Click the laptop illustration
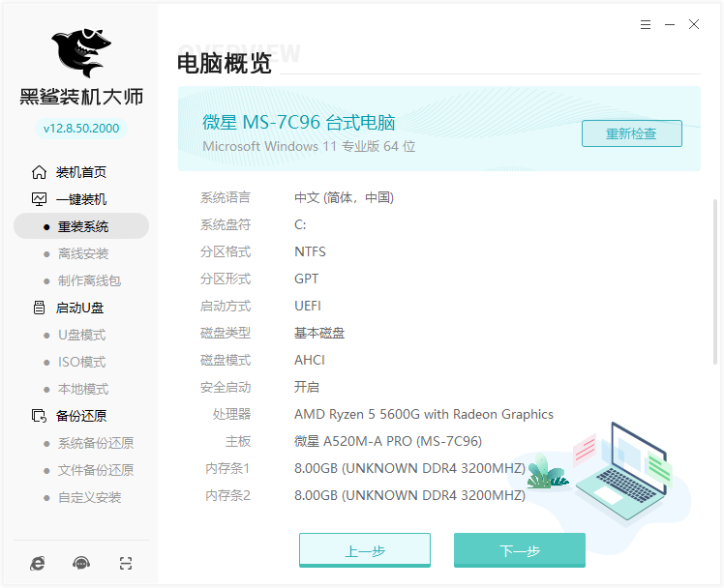Image resolution: width=724 pixels, height=588 pixels. pyautogui.click(x=623, y=470)
